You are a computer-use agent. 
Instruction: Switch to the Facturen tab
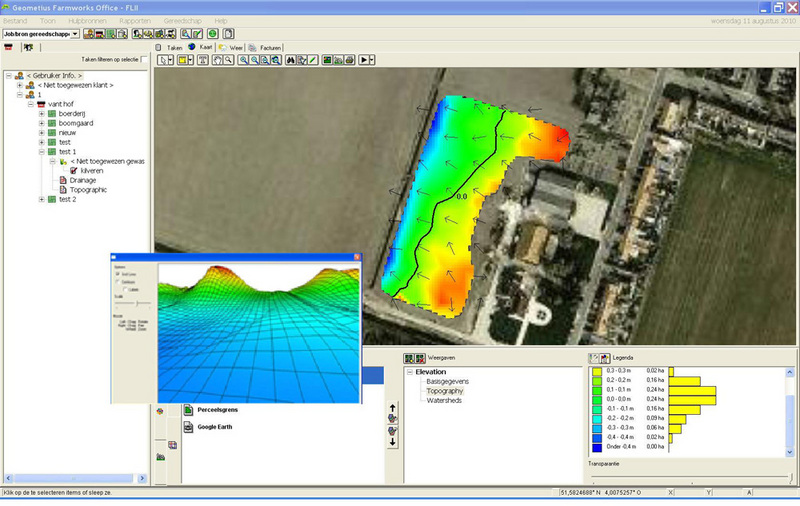click(271, 47)
